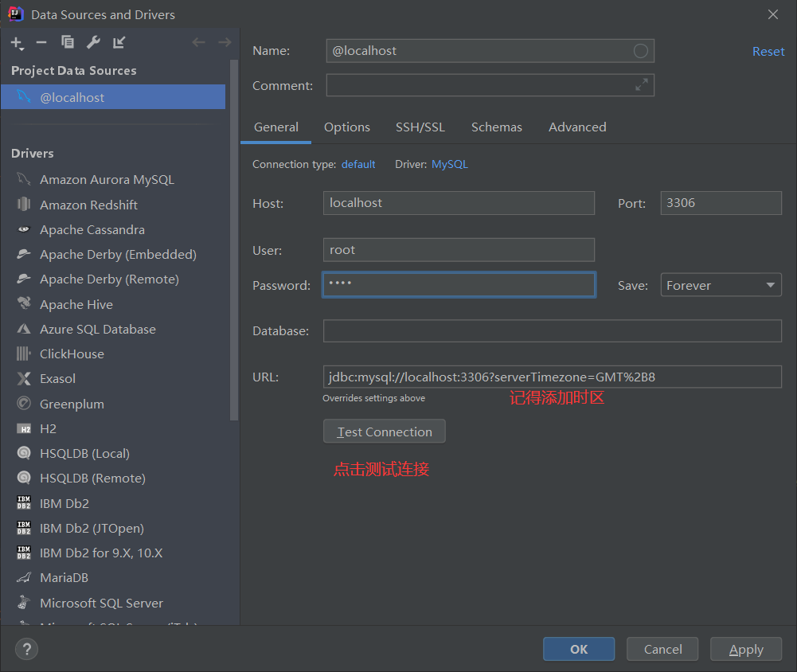Go back with left arrow icon

click(x=198, y=42)
